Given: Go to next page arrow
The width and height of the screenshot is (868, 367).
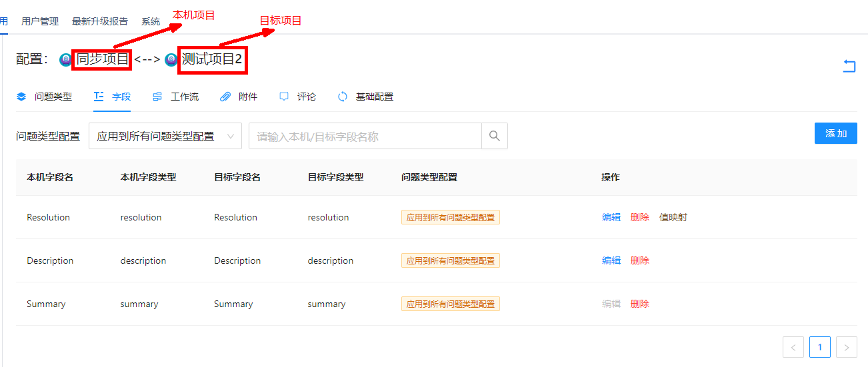Looking at the screenshot, I should tap(846, 347).
